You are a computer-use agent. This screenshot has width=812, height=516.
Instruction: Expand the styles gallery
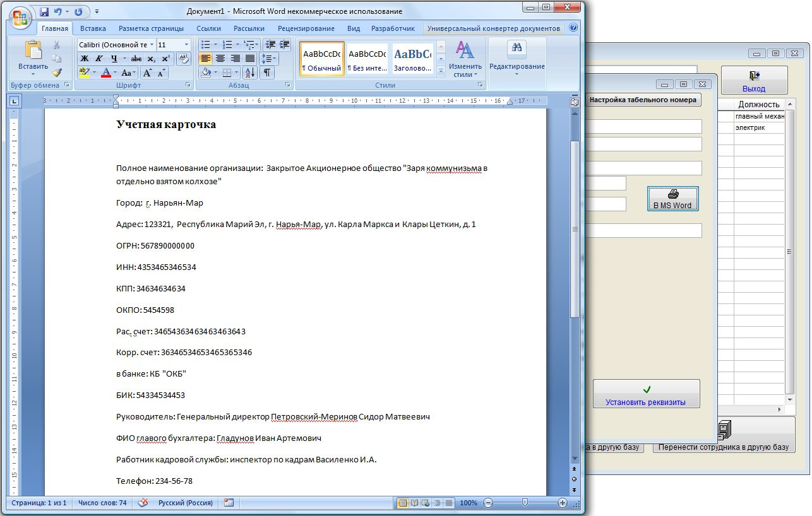441,72
